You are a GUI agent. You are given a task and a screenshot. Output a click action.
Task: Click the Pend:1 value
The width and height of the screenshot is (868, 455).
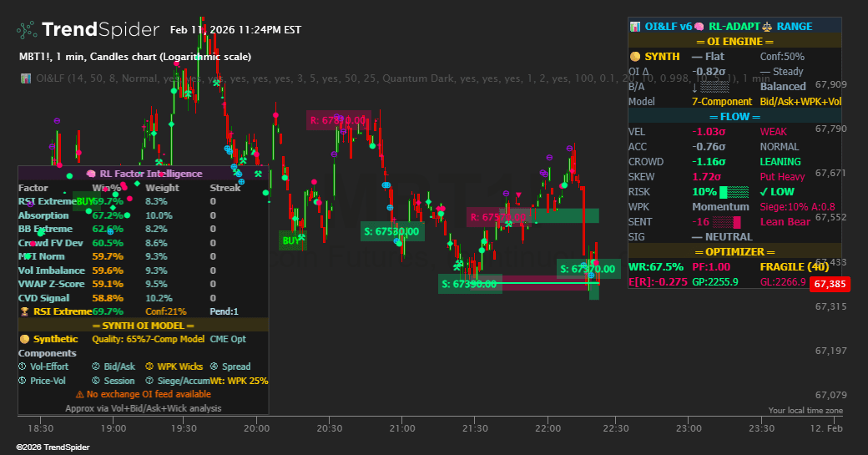coord(225,311)
